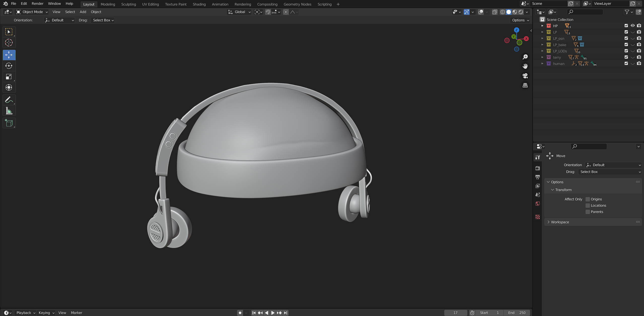Enable Affect Only Origins checkbox
644x316 pixels.
[588, 199]
